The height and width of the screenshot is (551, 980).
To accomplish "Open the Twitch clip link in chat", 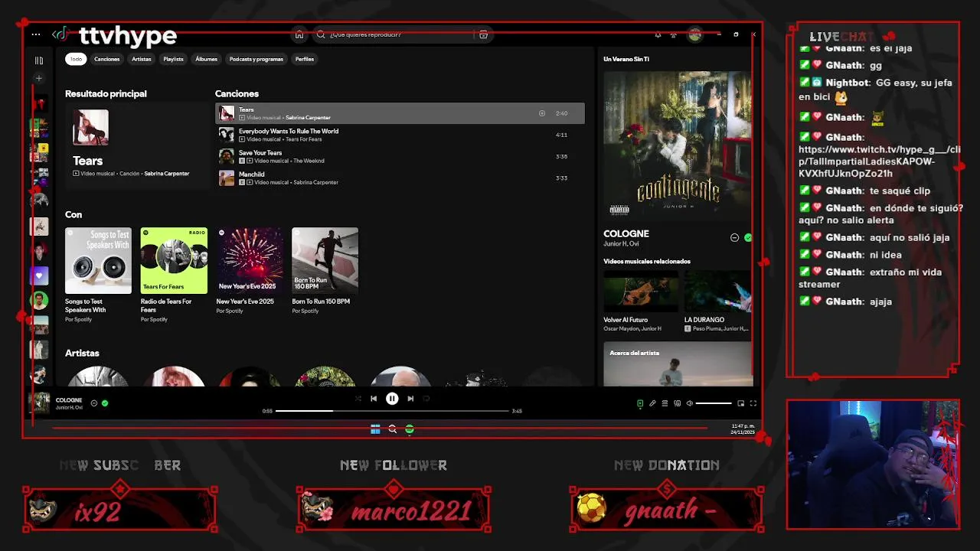I will 879,161.
